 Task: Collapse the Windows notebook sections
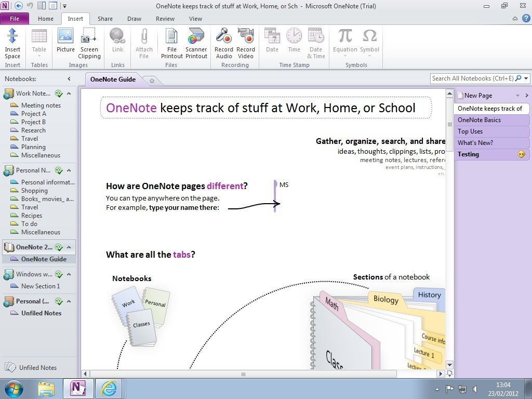pyautogui.click(x=69, y=274)
